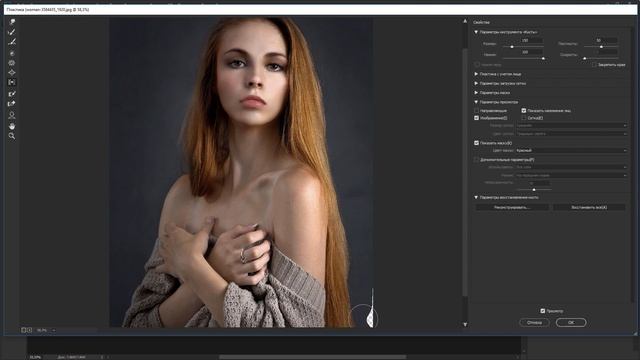Viewport: 640px width, 360px height.
Task: Click the zoom out minus button below canvas
Action: pyautogui.click(x=24, y=330)
